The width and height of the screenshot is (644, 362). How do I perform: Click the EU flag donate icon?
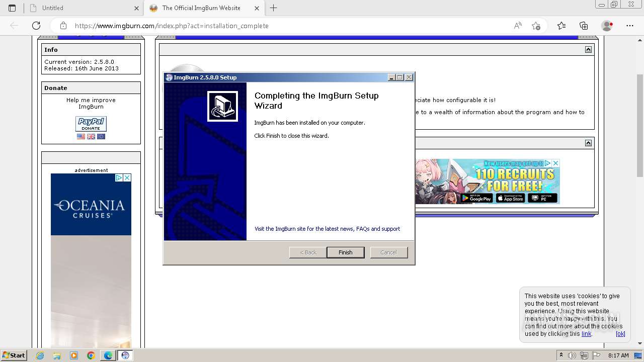coord(101,136)
